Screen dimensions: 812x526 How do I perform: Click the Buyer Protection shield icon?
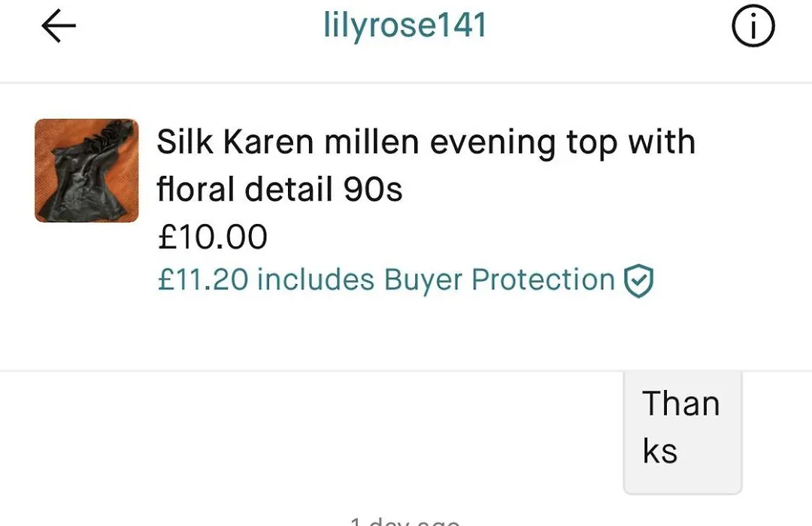[x=638, y=281]
